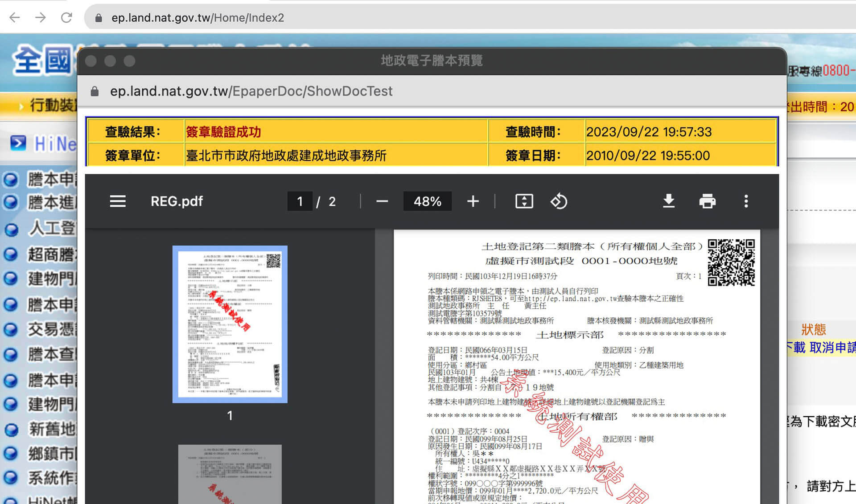This screenshot has width=856, height=504.
Task: Minimize the 地政電子謄本預覽 popup window
Action: pos(110,61)
